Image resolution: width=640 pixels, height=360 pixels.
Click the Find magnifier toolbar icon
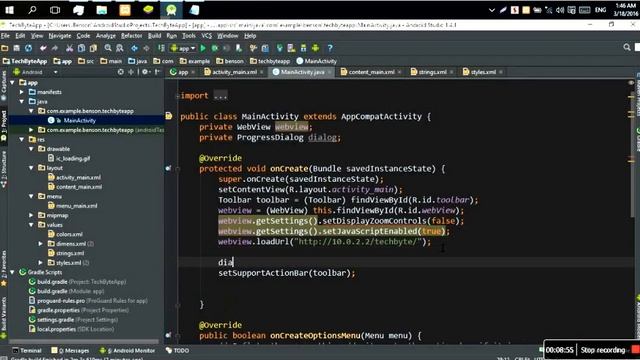108,48
